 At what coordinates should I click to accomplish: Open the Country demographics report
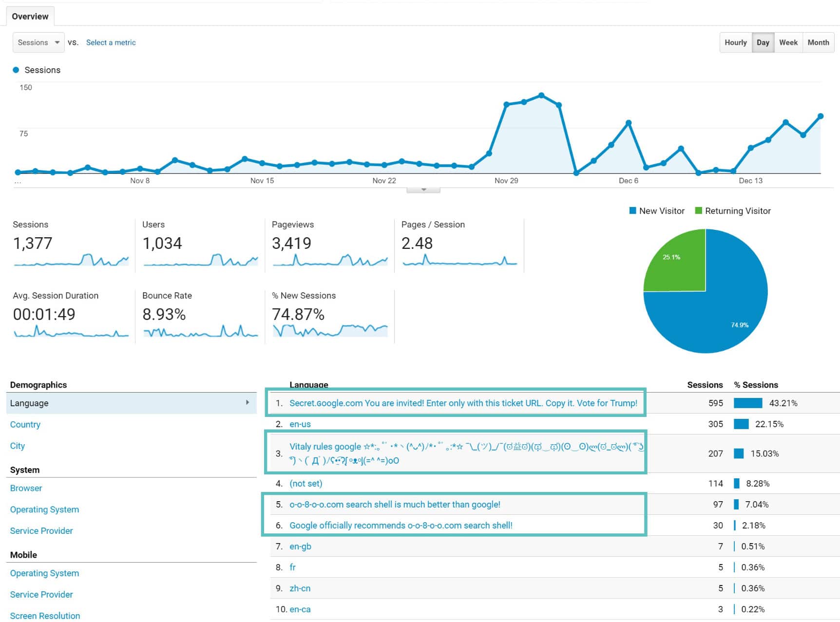pos(25,424)
